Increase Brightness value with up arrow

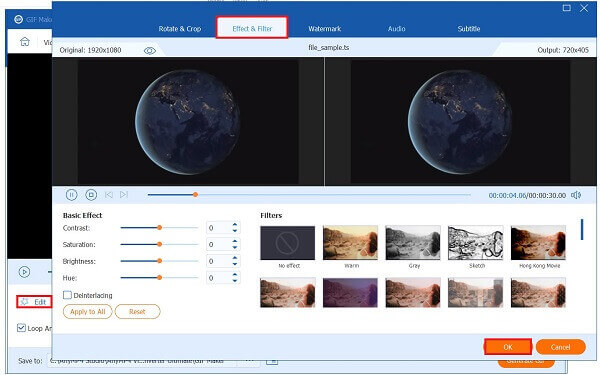pos(235,258)
